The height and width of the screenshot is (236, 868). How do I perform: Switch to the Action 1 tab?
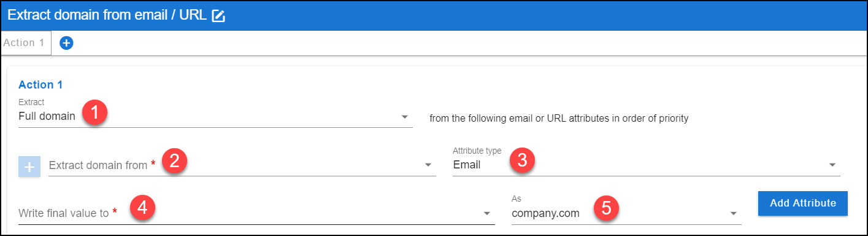[24, 43]
